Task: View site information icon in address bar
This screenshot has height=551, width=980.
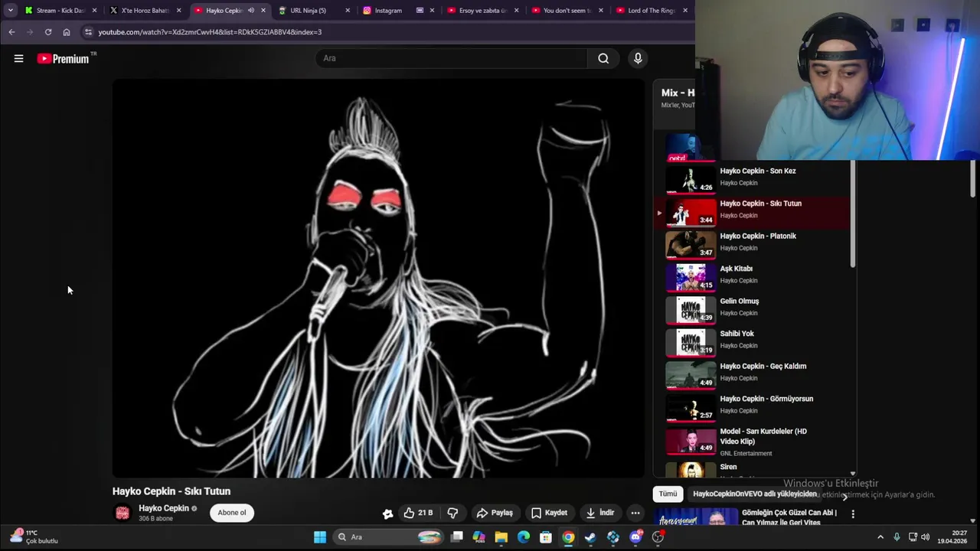Action: [x=88, y=32]
